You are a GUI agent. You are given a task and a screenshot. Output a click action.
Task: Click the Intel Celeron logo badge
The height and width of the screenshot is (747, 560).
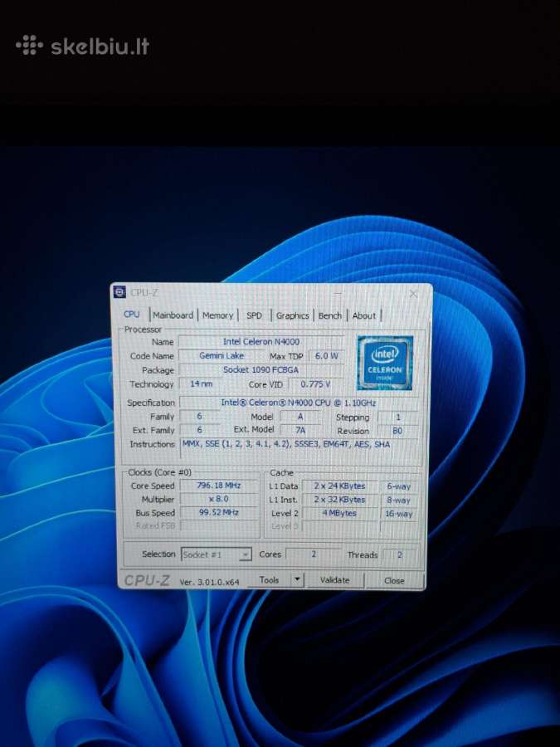click(x=385, y=363)
